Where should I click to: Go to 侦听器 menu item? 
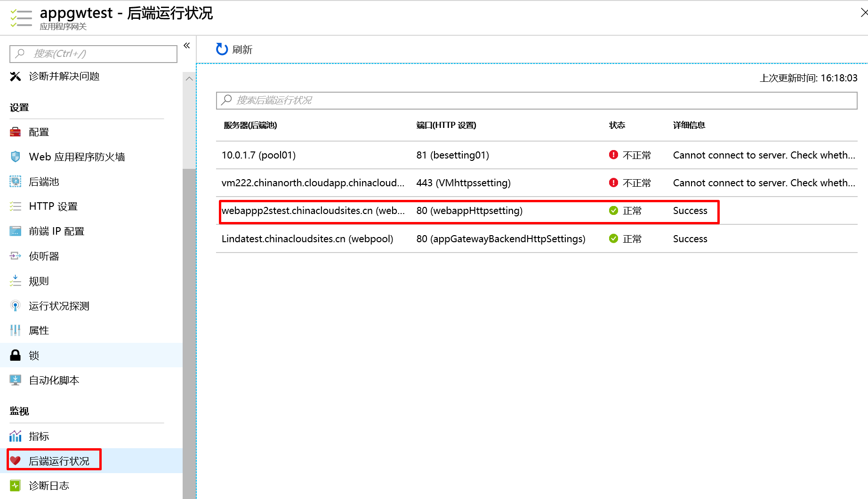click(x=44, y=256)
